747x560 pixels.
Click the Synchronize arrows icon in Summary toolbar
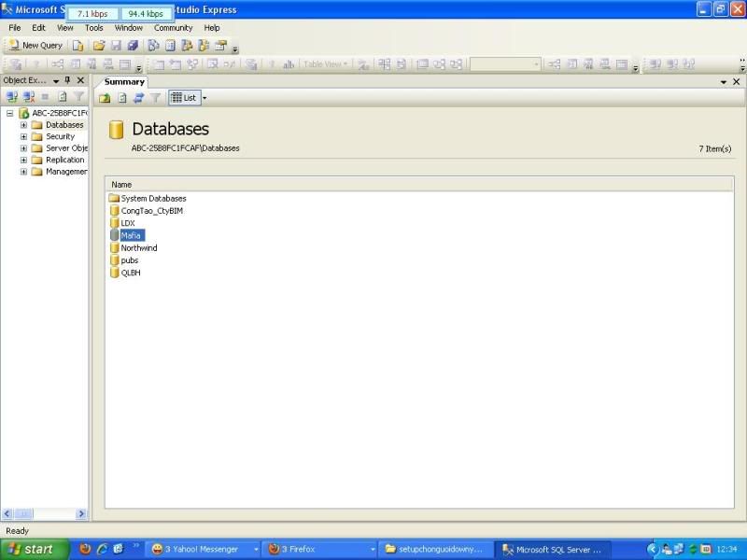click(x=138, y=98)
